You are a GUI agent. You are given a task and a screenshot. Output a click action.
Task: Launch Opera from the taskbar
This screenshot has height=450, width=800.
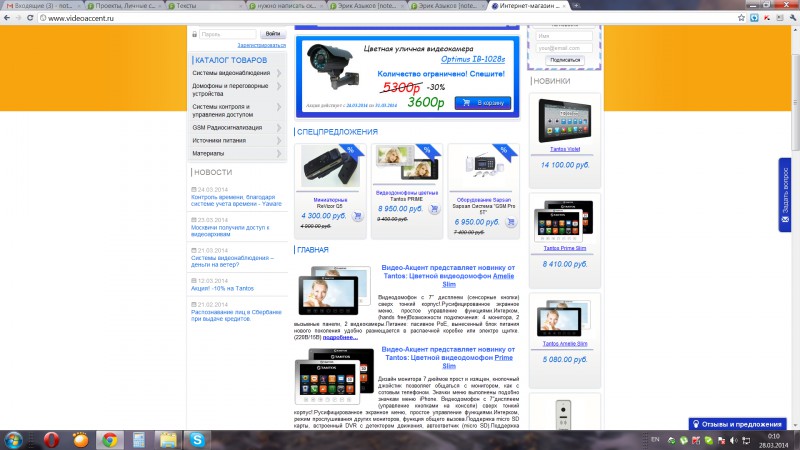click(51, 439)
